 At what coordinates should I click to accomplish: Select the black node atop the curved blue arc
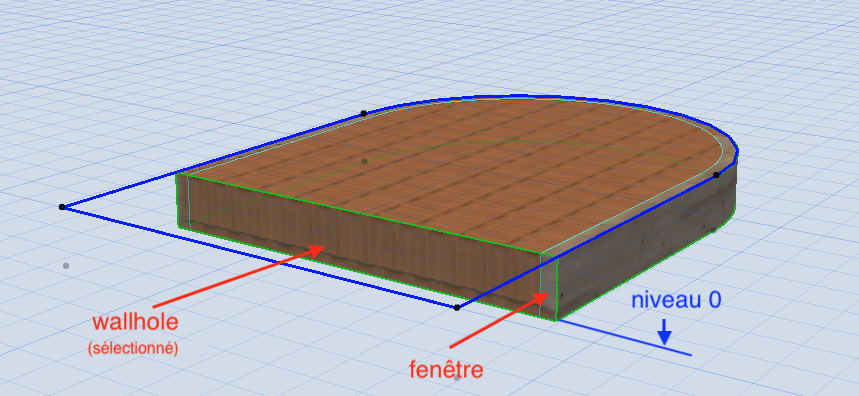tap(364, 113)
